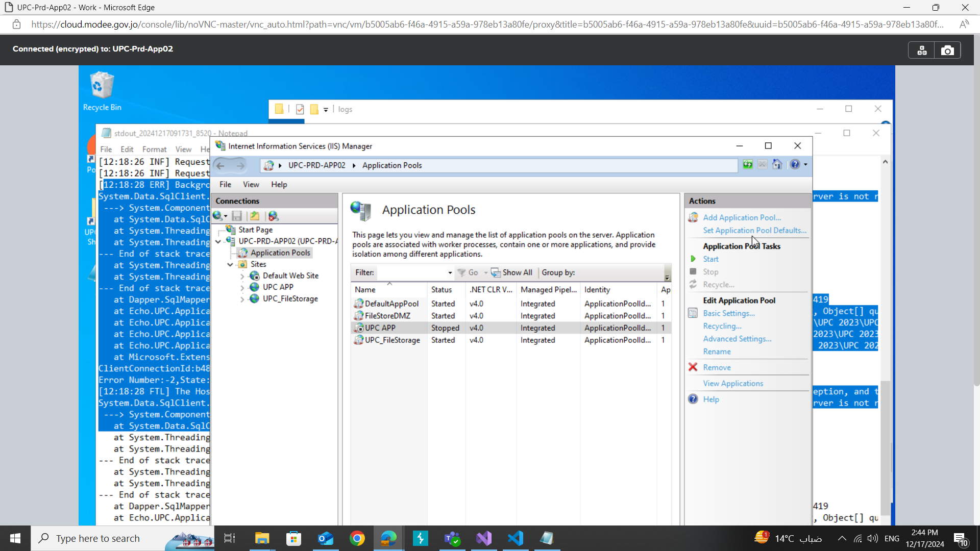Click the IIS back navigation arrow

[x=220, y=165]
